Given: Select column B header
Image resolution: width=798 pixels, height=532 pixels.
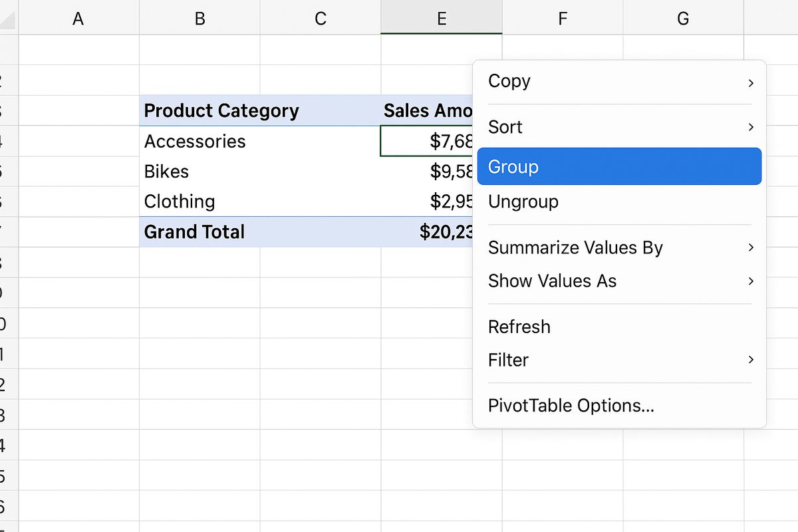Looking at the screenshot, I should pyautogui.click(x=199, y=17).
